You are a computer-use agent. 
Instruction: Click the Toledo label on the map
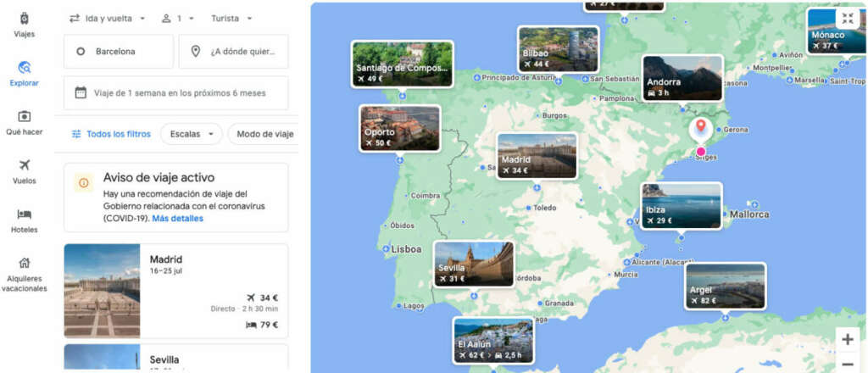(544, 208)
